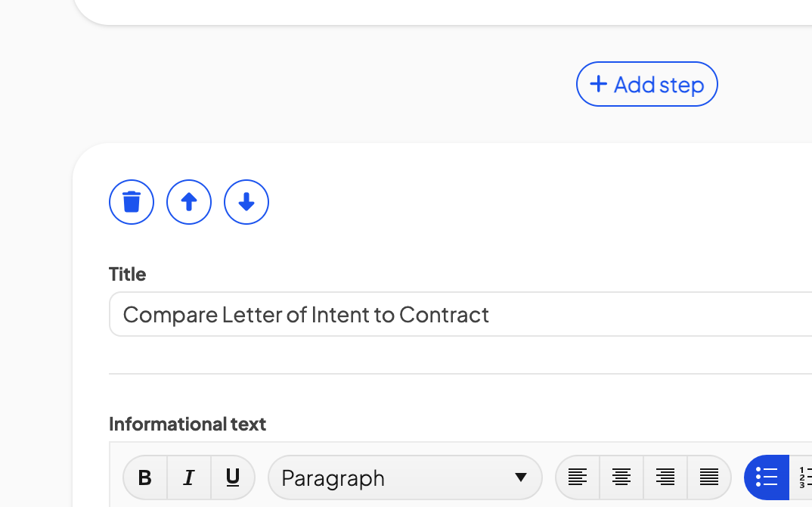Align text right in the editor toolbar
Screen dimensions: 812x507
665,477
